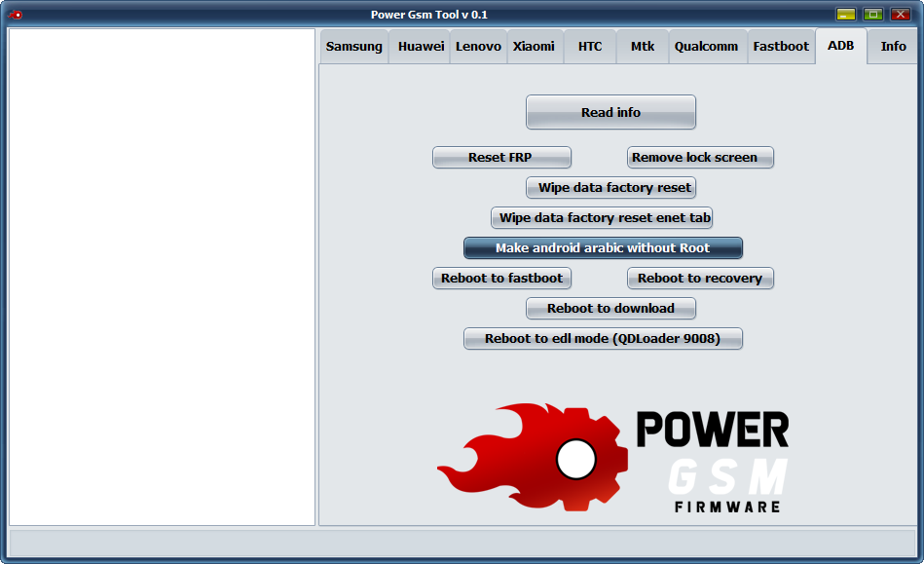The height and width of the screenshot is (564, 924).
Task: Open the Fastboot tab
Action: click(x=780, y=46)
